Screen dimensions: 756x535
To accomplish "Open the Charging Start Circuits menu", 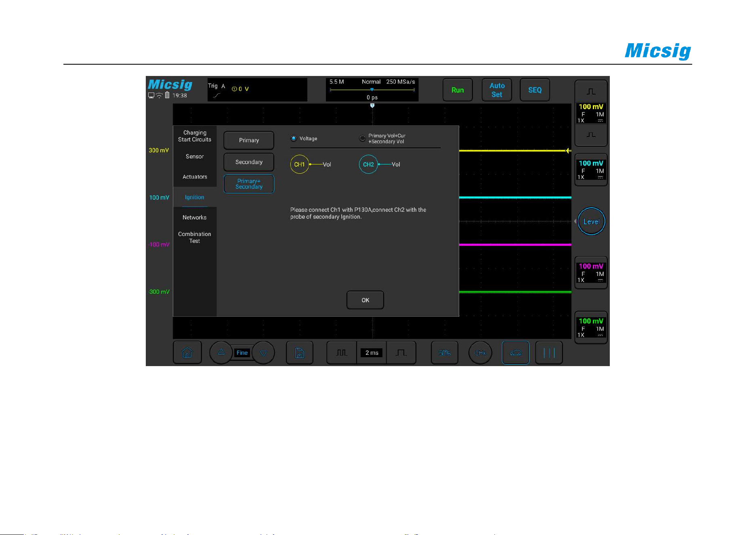I will [x=195, y=136].
